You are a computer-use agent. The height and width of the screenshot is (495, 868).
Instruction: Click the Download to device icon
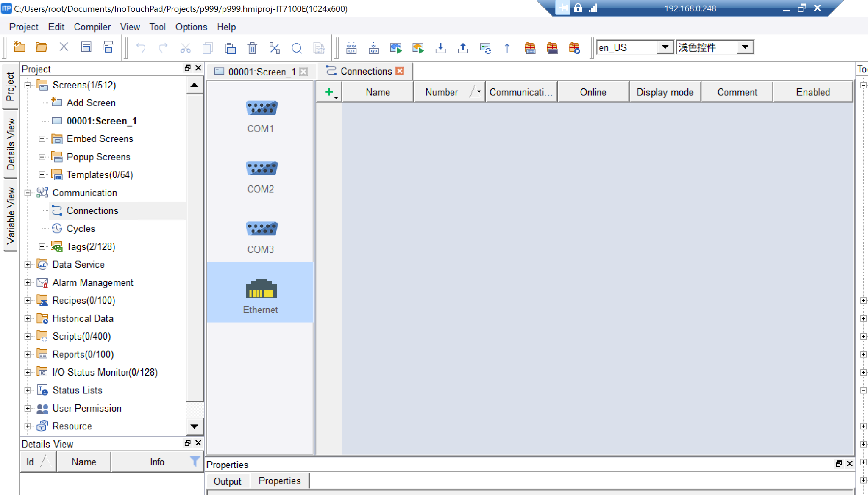(x=441, y=48)
